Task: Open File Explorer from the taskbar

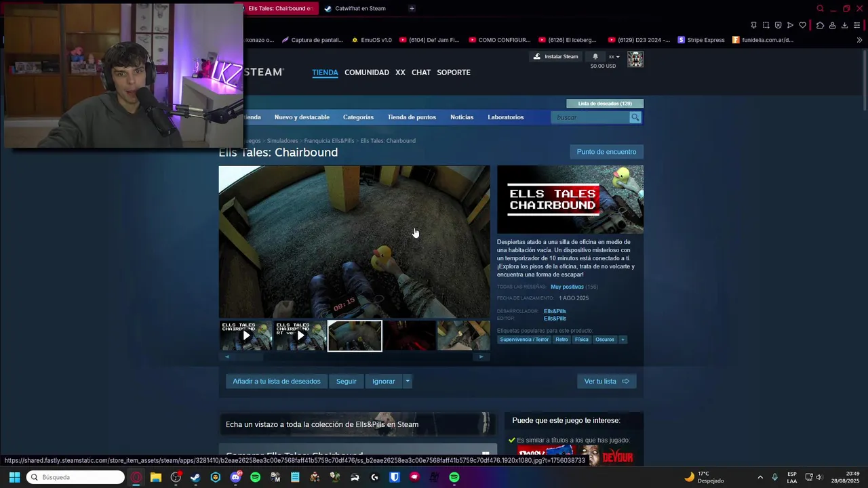Action: (156, 477)
